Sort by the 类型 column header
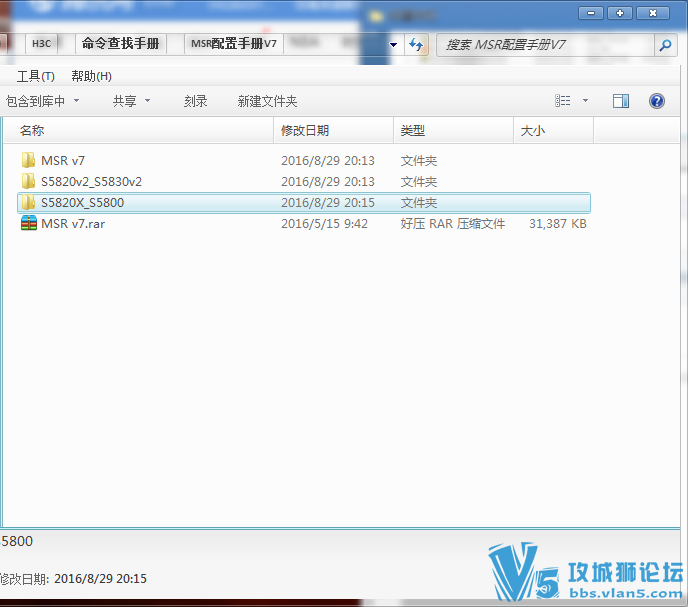 [453, 130]
